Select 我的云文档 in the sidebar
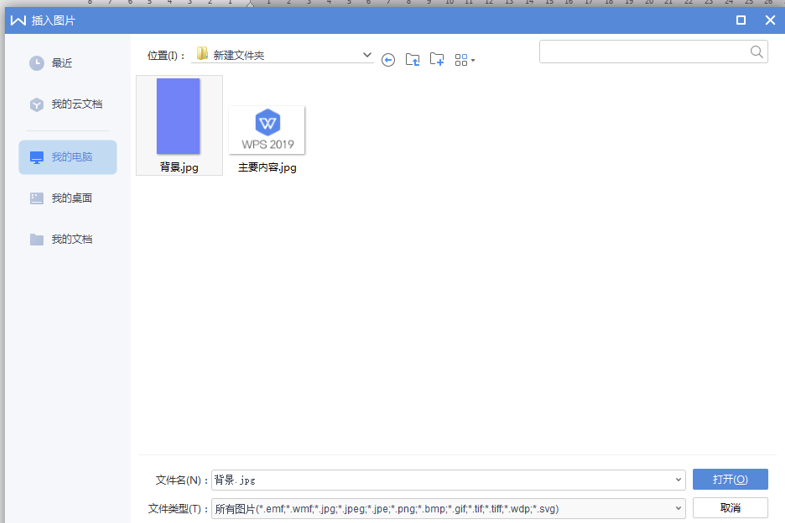785x523 pixels. click(x=68, y=104)
